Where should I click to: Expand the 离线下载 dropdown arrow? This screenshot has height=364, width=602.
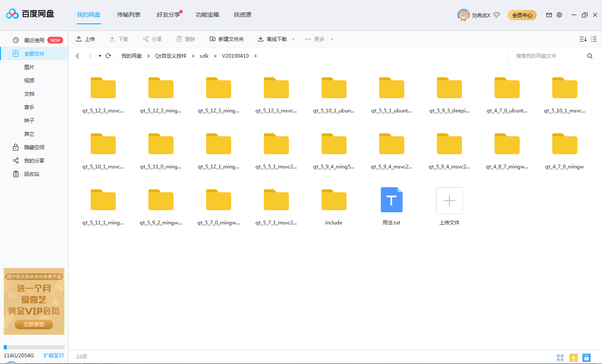pos(293,39)
